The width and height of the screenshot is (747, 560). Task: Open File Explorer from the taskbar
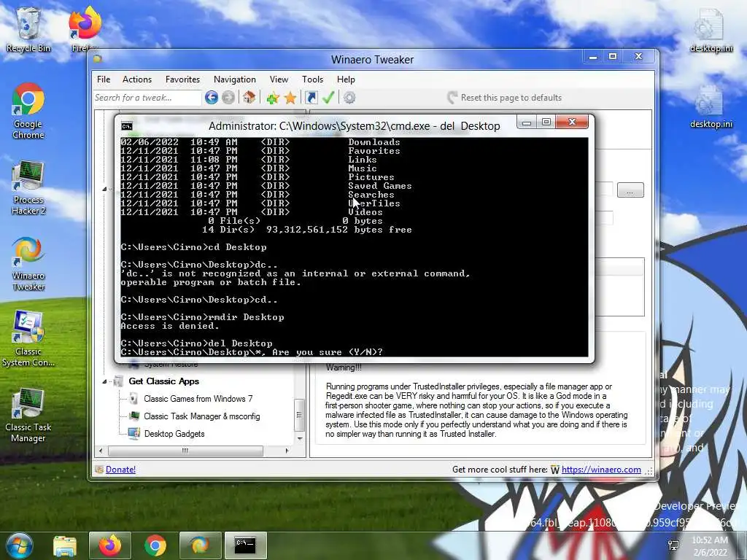[x=65, y=545]
